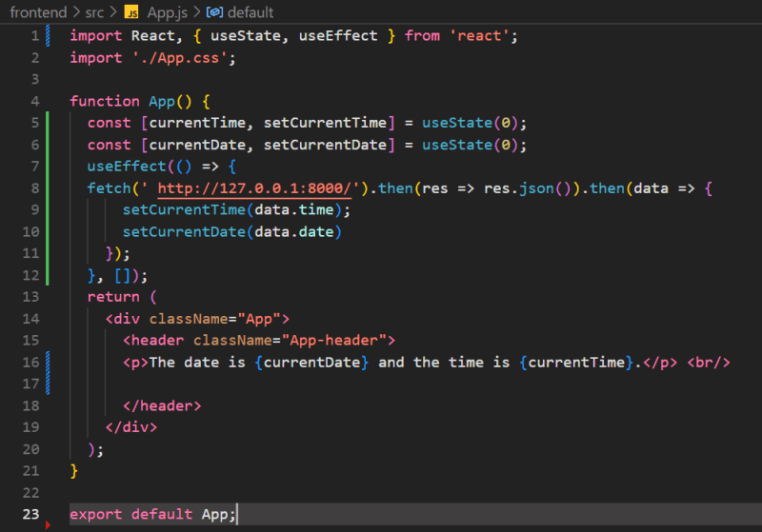
Task: Click 'useEffect' in the import statement
Action: pyautogui.click(x=338, y=36)
